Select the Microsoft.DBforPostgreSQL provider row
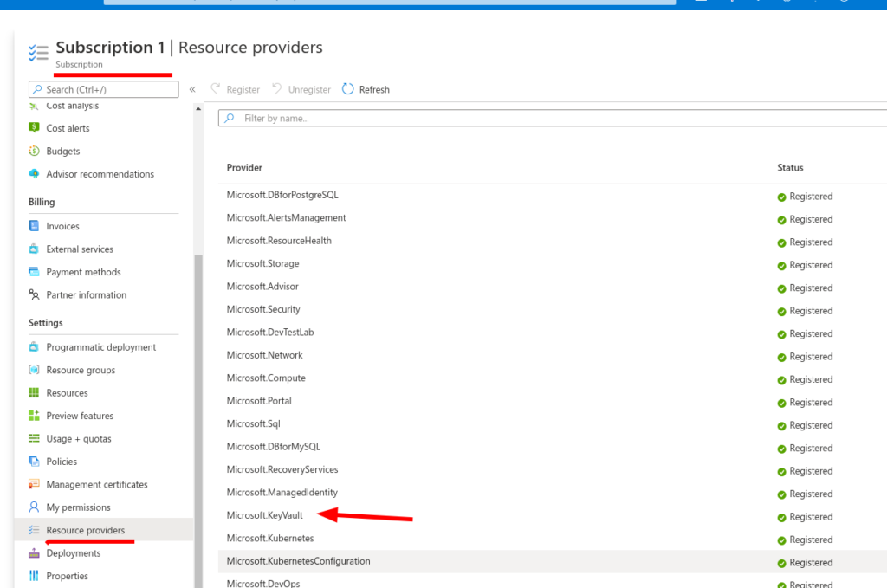 click(x=552, y=195)
